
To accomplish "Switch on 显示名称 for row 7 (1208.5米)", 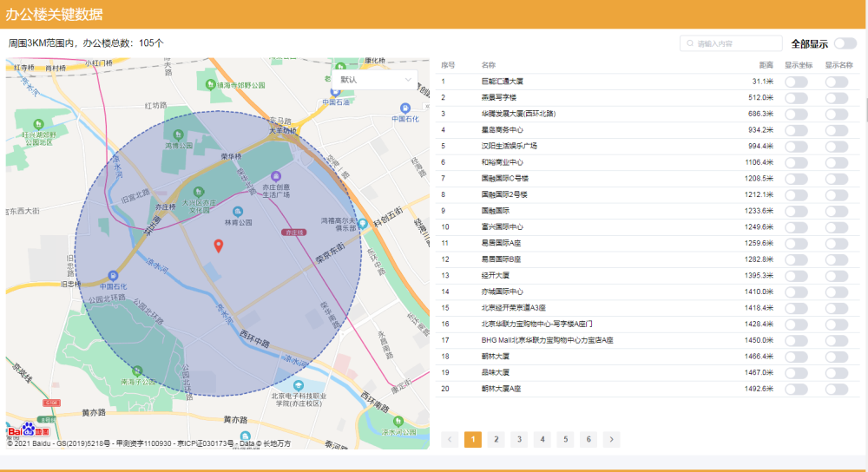I will (x=837, y=179).
